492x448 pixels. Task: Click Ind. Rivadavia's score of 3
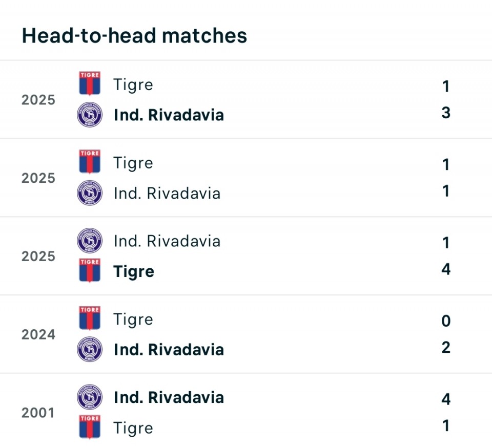446,113
